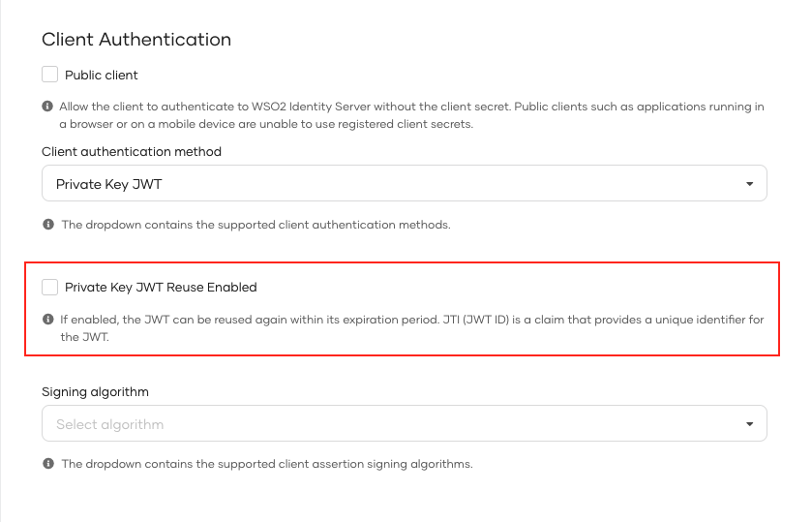The height and width of the screenshot is (522, 812).
Task: Click the info icon under the client authentication method dropdown
Action: click(x=47, y=225)
